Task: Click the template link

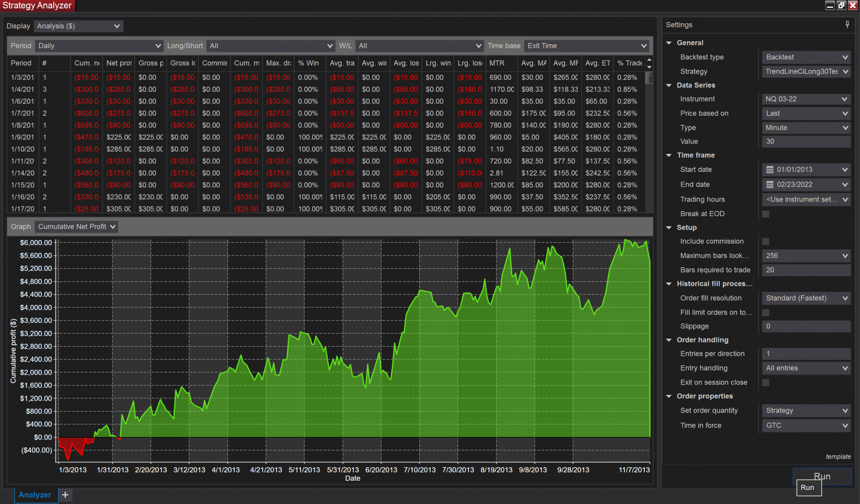Action: [x=838, y=457]
